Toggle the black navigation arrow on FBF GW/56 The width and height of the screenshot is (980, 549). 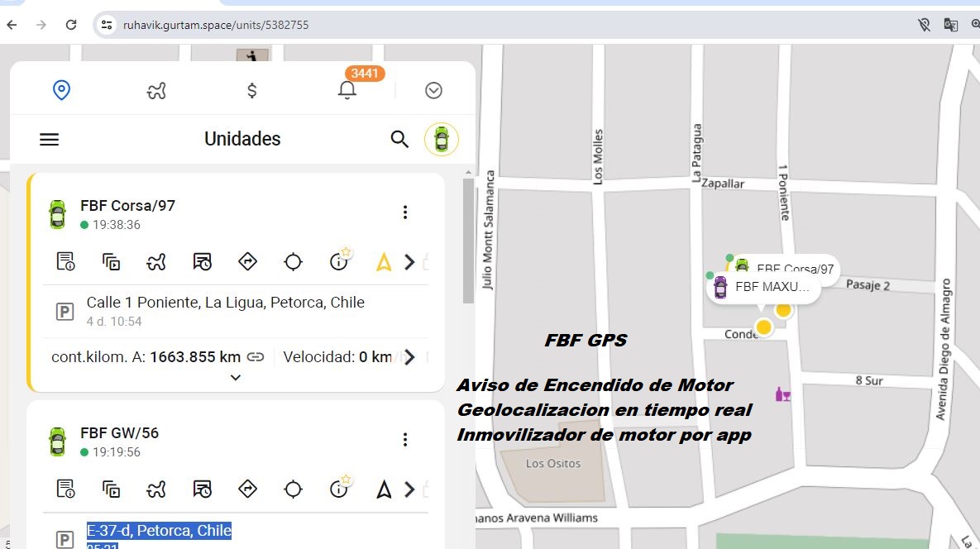click(x=384, y=489)
